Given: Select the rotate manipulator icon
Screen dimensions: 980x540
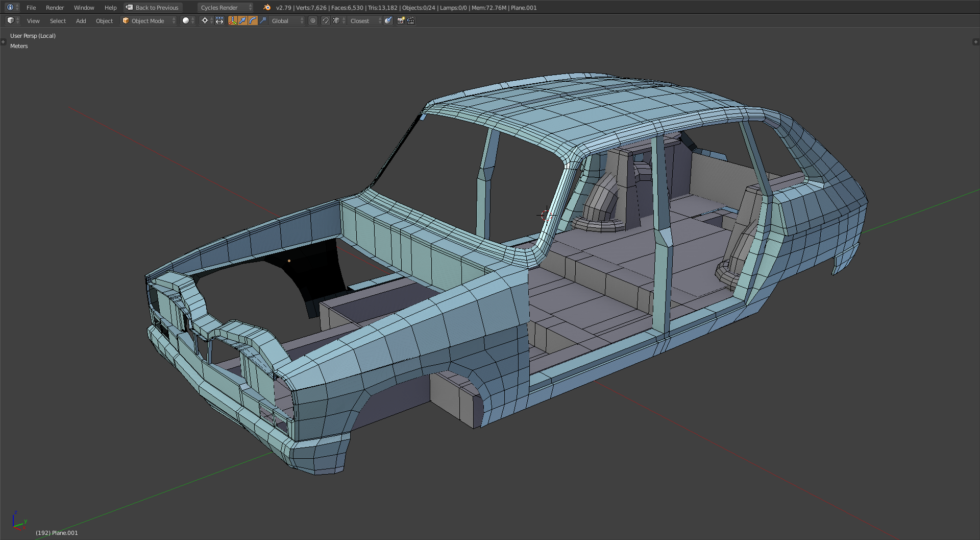Looking at the screenshot, I should 253,20.
